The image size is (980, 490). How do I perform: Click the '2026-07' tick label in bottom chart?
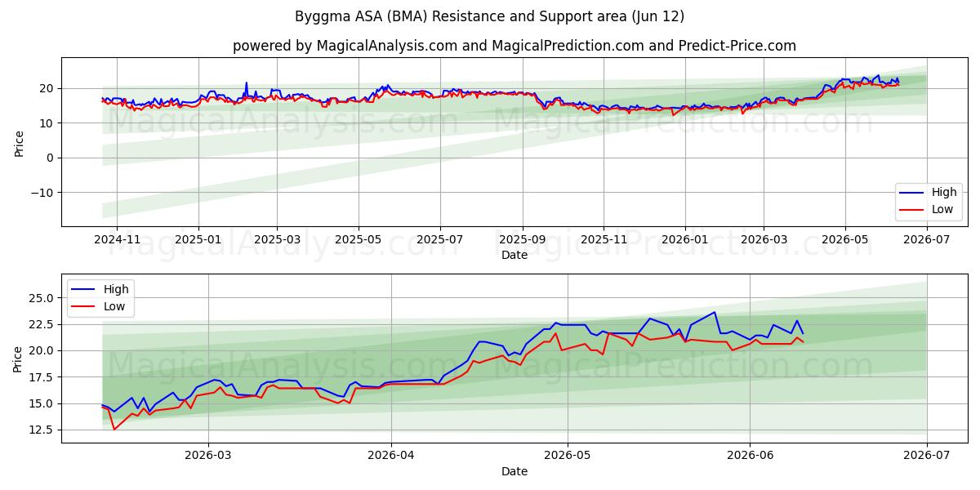927,457
